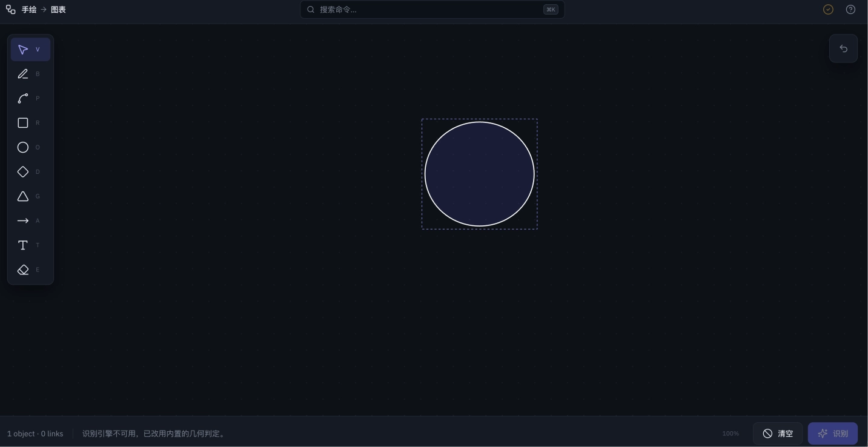
Task: Click the 清空 clear canvas button
Action: click(x=778, y=434)
